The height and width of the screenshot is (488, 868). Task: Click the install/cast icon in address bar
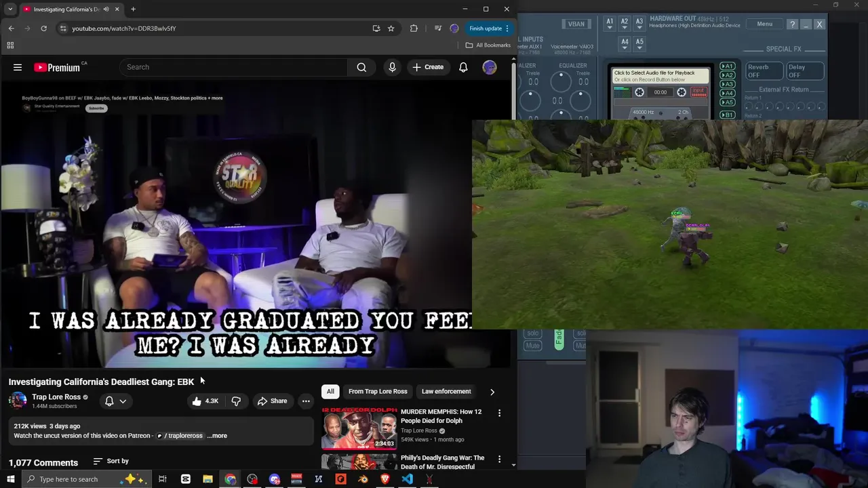pos(376,28)
